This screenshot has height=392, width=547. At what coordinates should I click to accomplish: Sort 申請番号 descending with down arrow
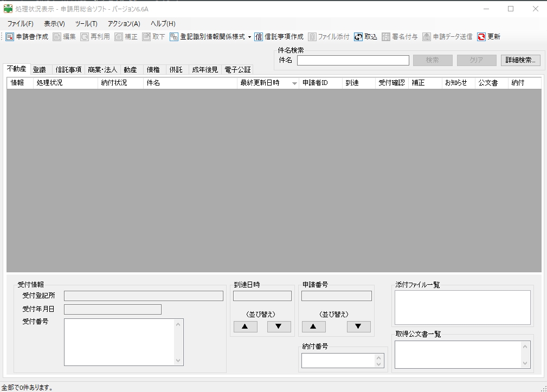tap(358, 327)
